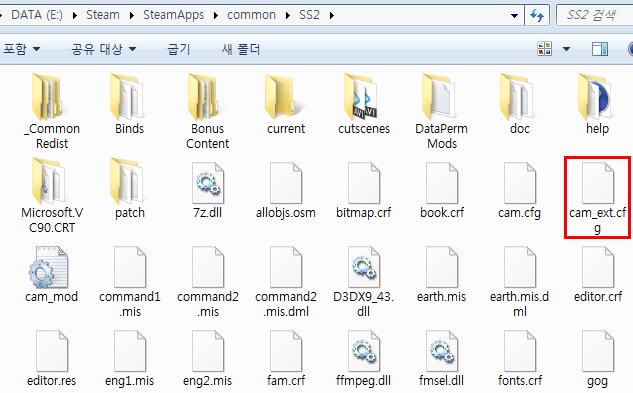
Task: Open the 공유 대상 share menu
Action: click(x=104, y=49)
